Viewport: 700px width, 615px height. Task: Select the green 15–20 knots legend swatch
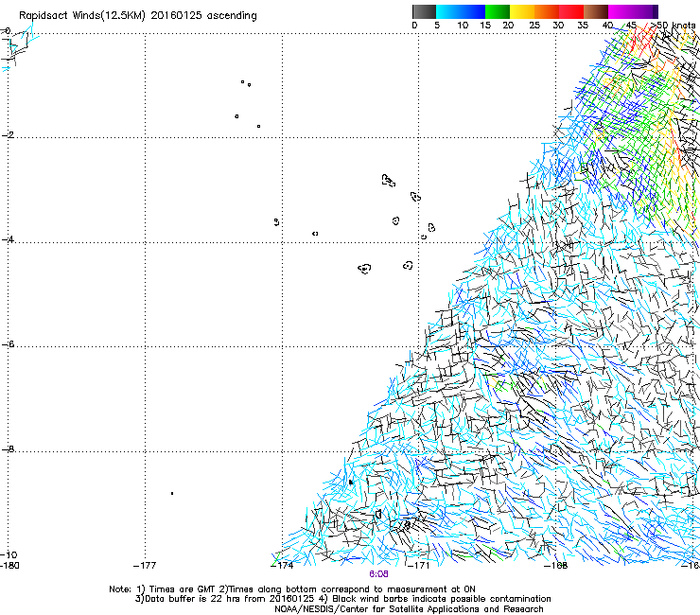tap(498, 11)
